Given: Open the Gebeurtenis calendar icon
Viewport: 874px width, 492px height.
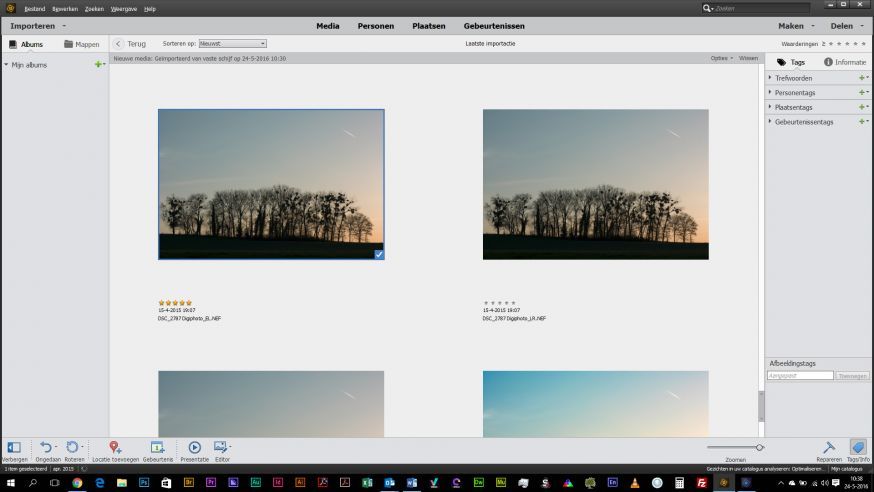Looking at the screenshot, I should (157, 448).
